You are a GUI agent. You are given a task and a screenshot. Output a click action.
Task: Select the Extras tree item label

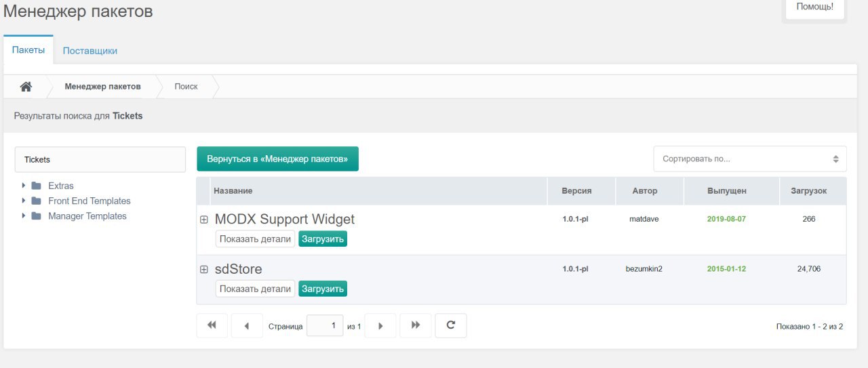coord(61,186)
